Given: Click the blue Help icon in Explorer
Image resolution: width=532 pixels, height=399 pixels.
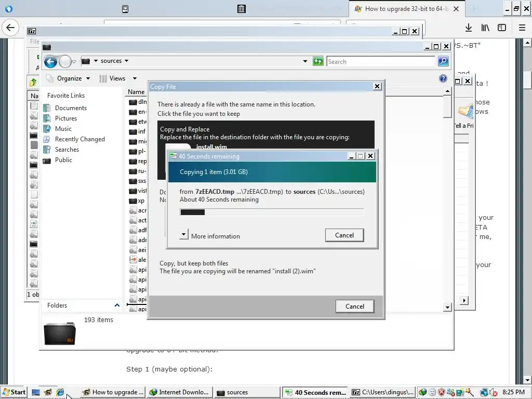Looking at the screenshot, I should pos(443,79).
